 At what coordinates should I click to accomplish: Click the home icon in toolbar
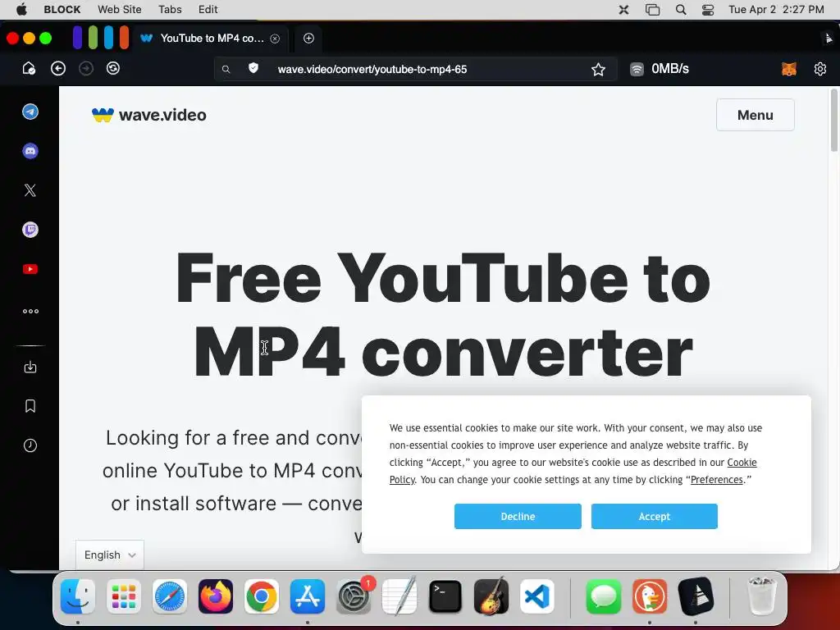[x=29, y=68]
